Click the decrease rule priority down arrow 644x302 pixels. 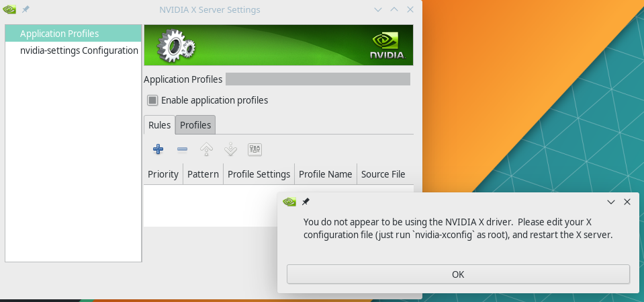click(230, 149)
